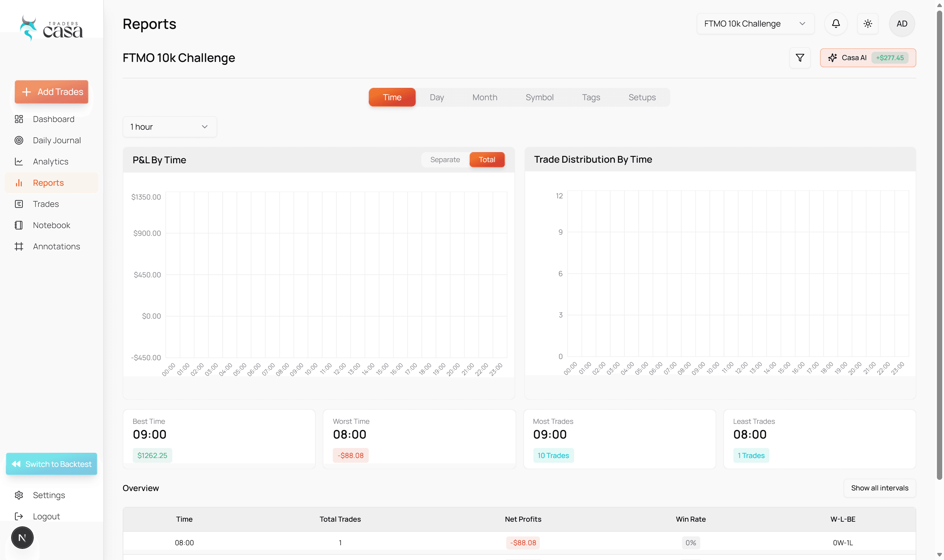Click the chevron in the account selector
The width and height of the screenshot is (944, 560).
pyautogui.click(x=802, y=23)
